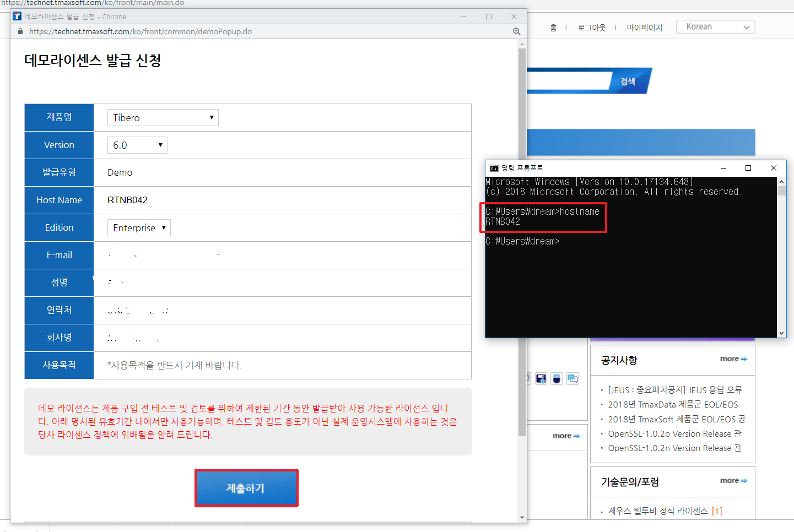
Task: Close the Command Prompt window
Action: click(x=774, y=168)
